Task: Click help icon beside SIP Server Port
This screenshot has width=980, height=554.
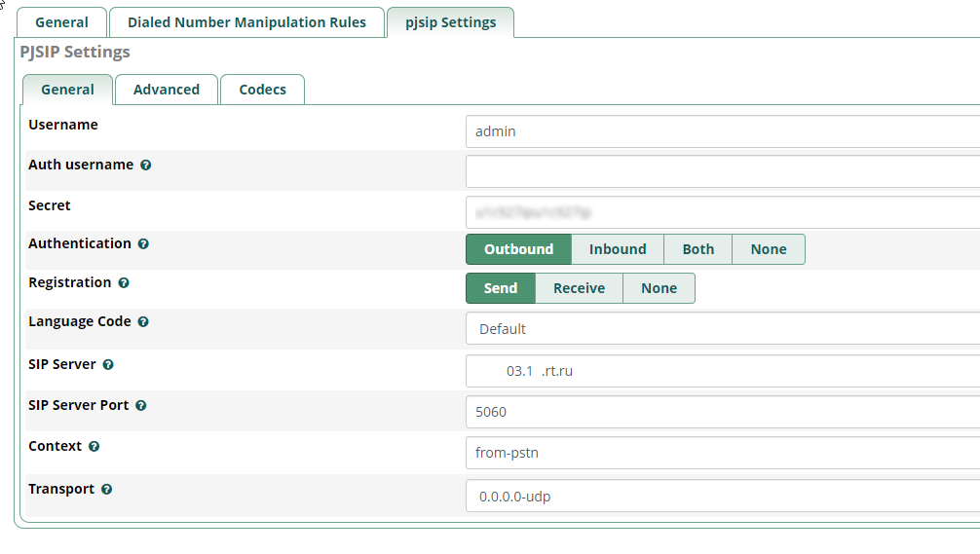Action: tap(141, 406)
